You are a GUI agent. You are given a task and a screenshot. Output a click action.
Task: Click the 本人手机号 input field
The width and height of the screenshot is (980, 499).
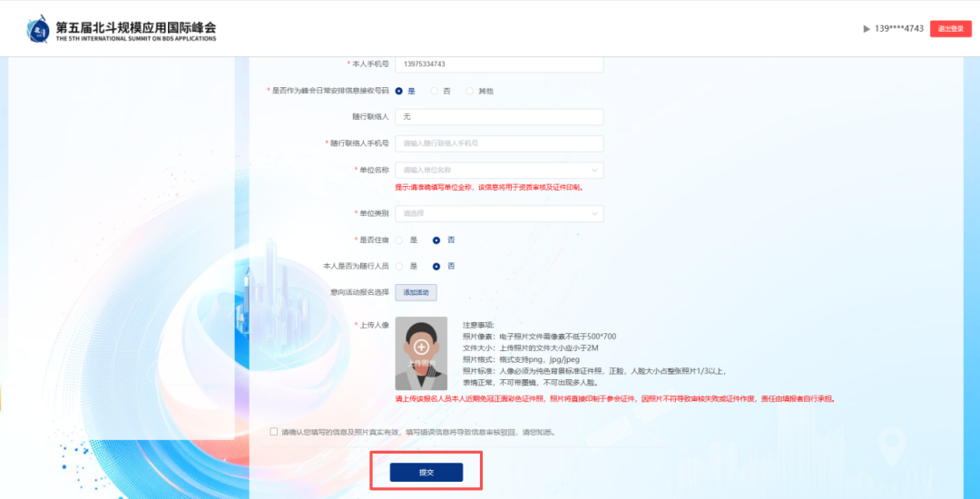499,64
